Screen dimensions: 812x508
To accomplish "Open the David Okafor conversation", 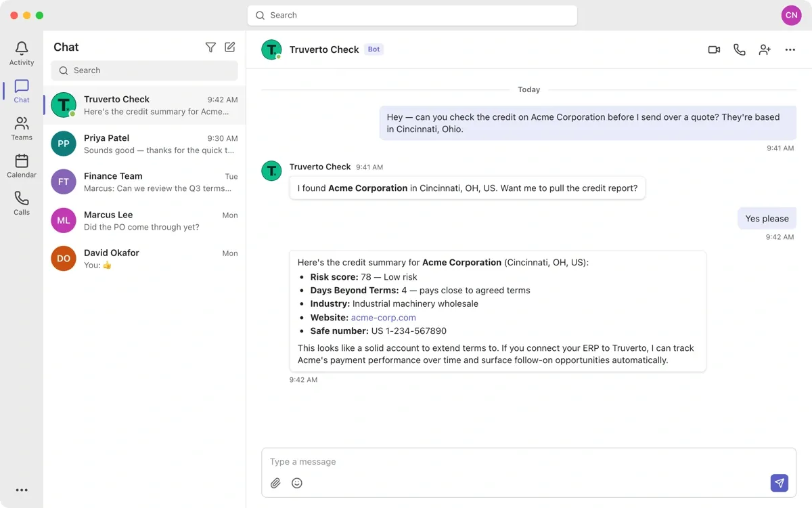I will (145, 258).
